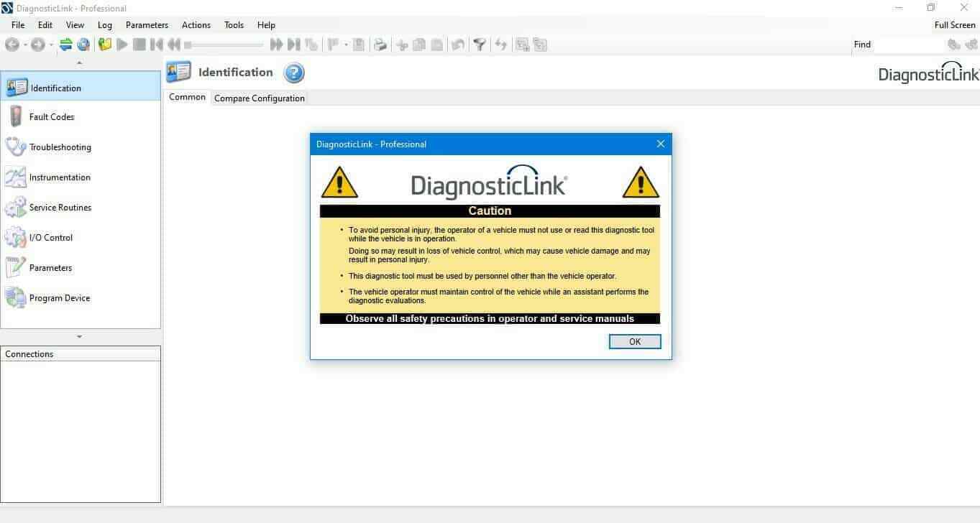Click the Full Screen button

pyautogui.click(x=955, y=24)
